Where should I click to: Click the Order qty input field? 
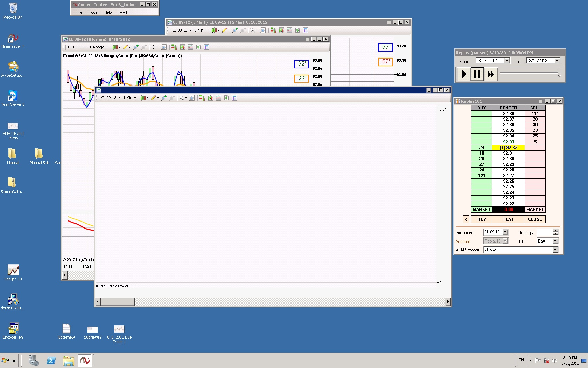(x=544, y=232)
